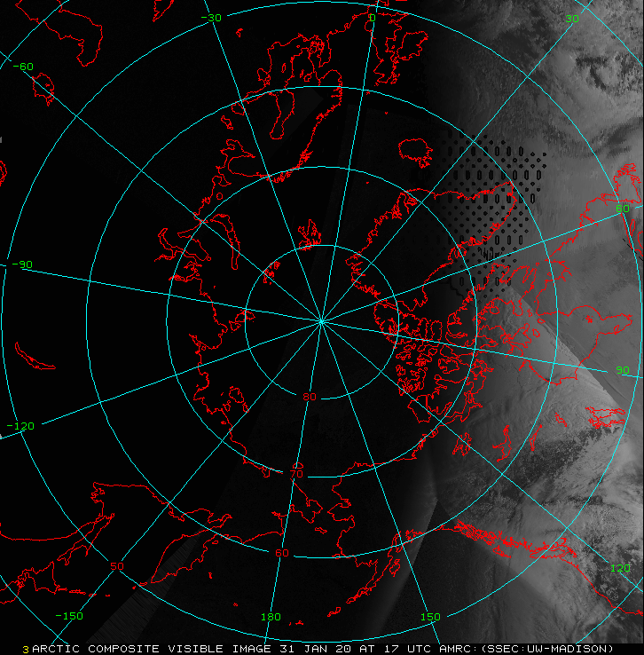Click the green 120 longitude label
Viewport: 644px width, 655px height.
tap(620, 568)
